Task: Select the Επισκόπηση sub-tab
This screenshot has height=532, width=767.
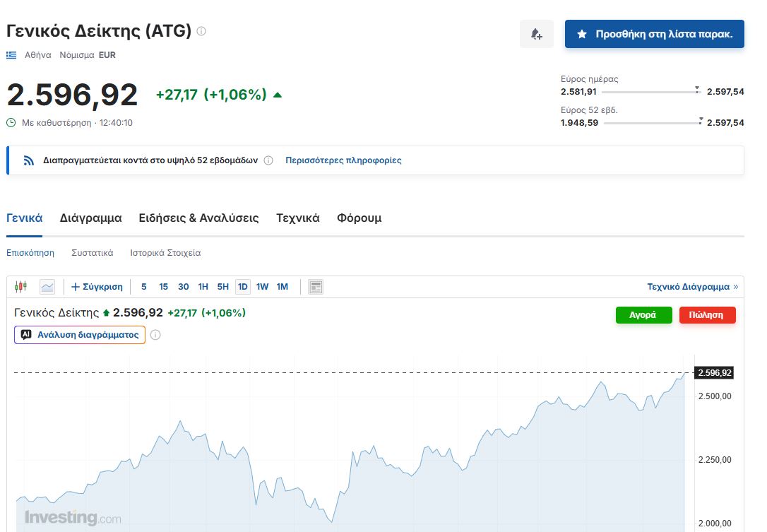Action: [x=30, y=253]
